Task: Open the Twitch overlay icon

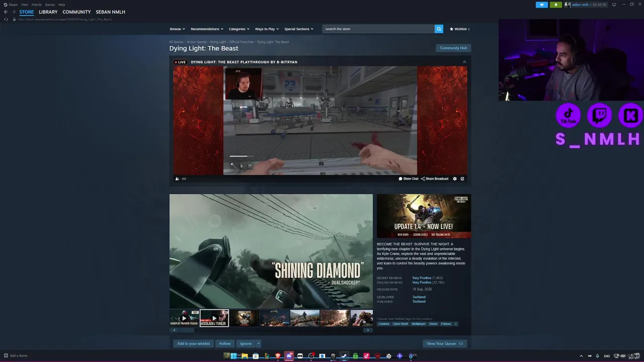Action: [599, 116]
